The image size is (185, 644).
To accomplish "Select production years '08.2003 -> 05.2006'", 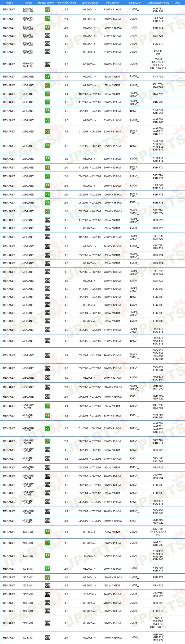I will [90, 450].
